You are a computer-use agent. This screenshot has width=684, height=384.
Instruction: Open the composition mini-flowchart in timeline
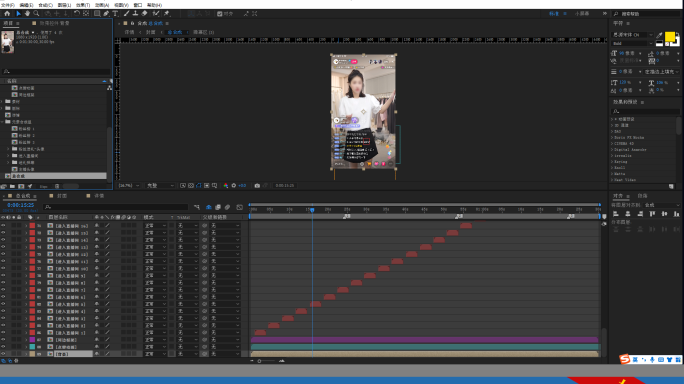[x=197, y=207]
